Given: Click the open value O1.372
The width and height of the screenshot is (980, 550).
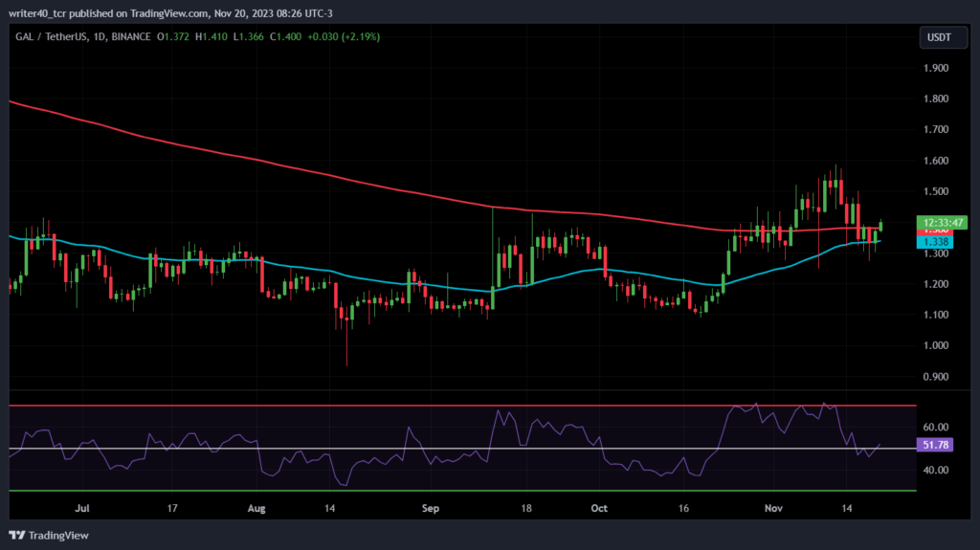Looking at the screenshot, I should point(173,37).
